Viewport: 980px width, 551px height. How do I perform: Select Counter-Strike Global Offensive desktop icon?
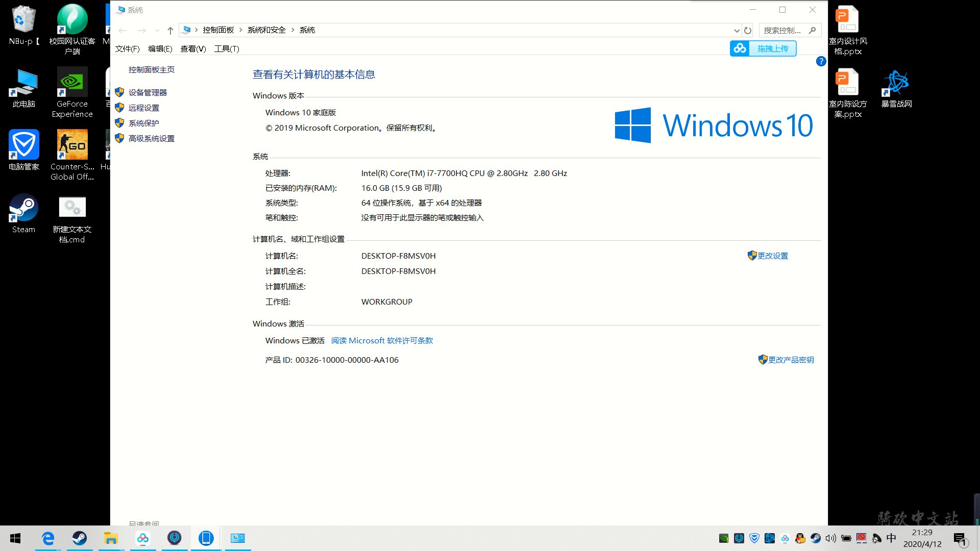click(x=72, y=155)
